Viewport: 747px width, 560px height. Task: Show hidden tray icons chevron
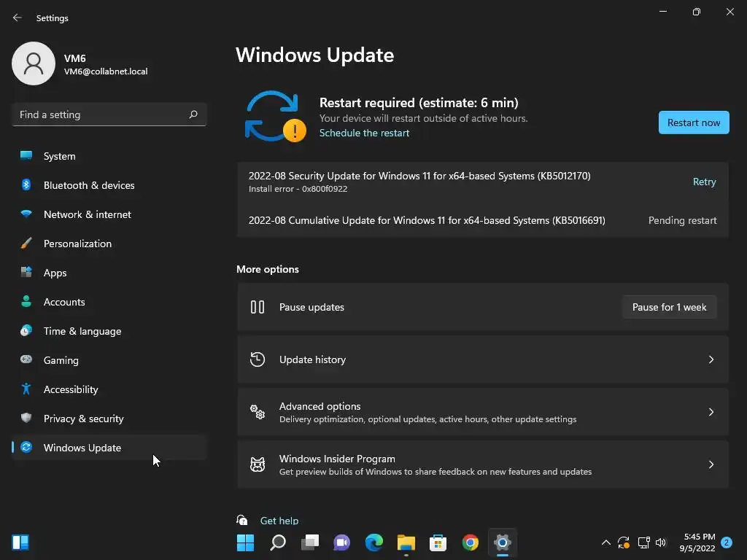(x=606, y=542)
